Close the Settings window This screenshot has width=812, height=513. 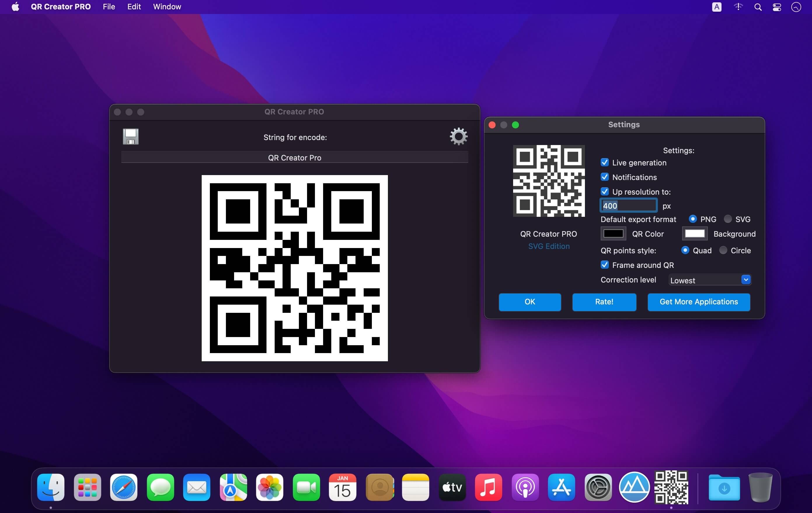(x=492, y=125)
